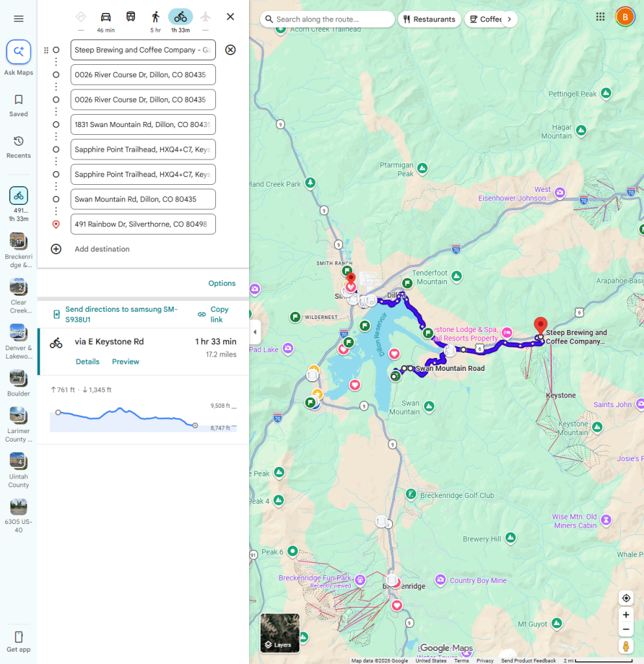The height and width of the screenshot is (664, 644).
Task: Open Street View pegman
Action: tap(626, 646)
